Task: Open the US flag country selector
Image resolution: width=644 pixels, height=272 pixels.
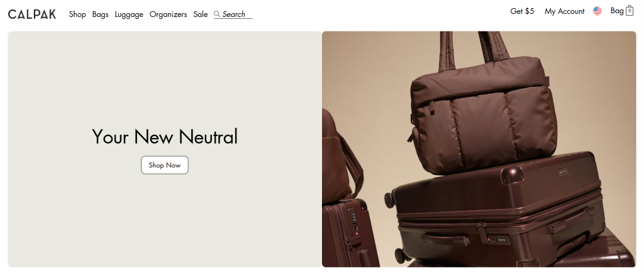Action: [597, 11]
